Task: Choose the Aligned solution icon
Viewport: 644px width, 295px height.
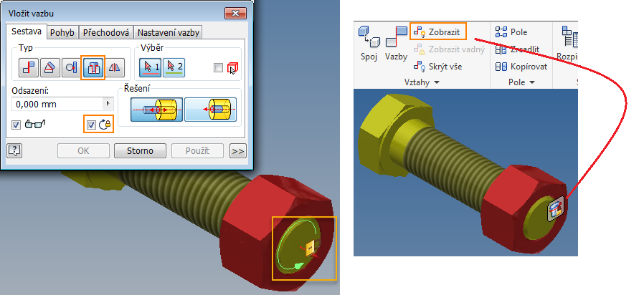Action: 210,110
